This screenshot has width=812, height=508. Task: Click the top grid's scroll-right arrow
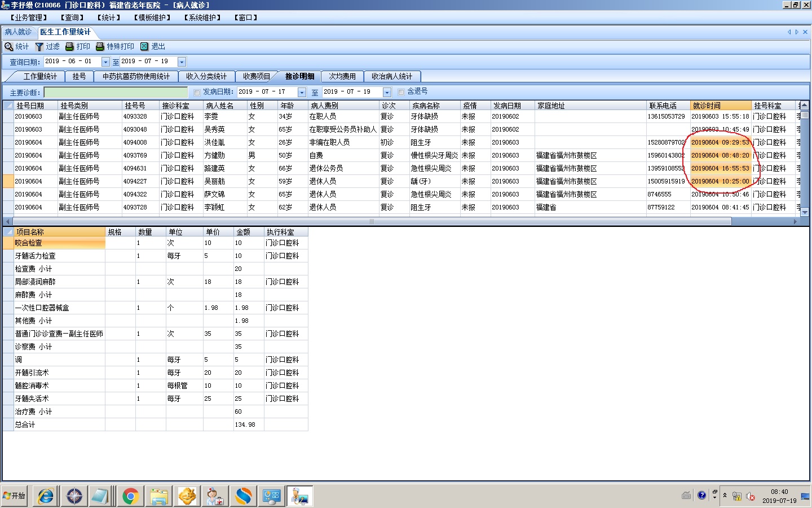[x=796, y=221]
